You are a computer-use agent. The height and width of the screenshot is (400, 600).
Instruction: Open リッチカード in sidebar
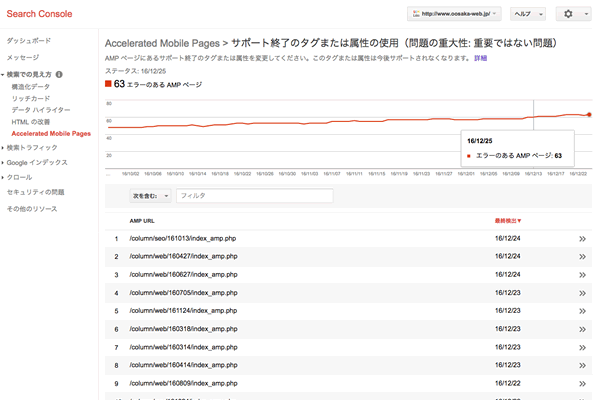31,98
